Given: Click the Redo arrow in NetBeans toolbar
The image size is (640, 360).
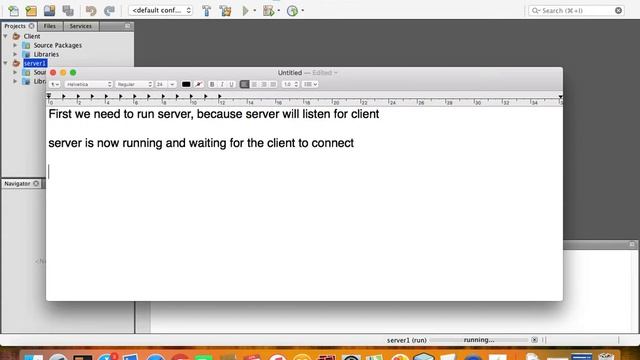Looking at the screenshot, I should click(109, 11).
